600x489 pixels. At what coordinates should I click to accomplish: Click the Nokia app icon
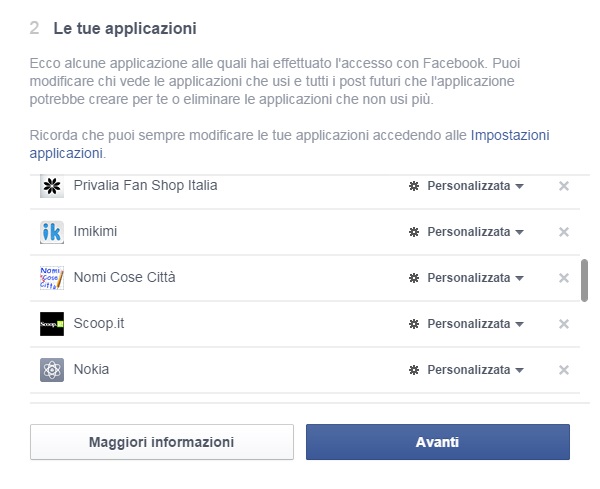point(52,370)
